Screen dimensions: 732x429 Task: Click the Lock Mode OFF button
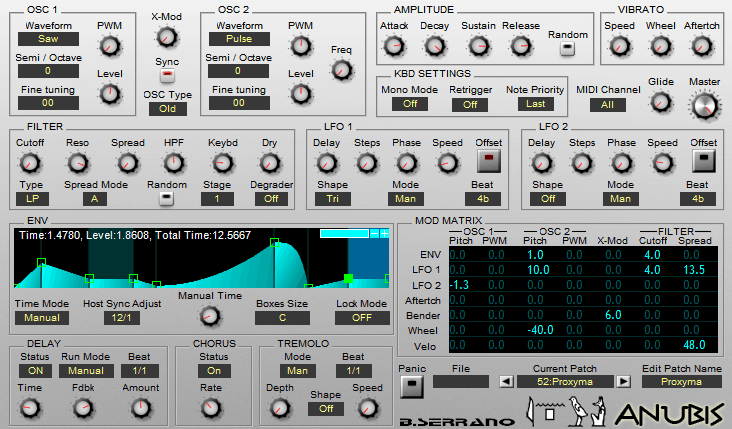(x=362, y=318)
